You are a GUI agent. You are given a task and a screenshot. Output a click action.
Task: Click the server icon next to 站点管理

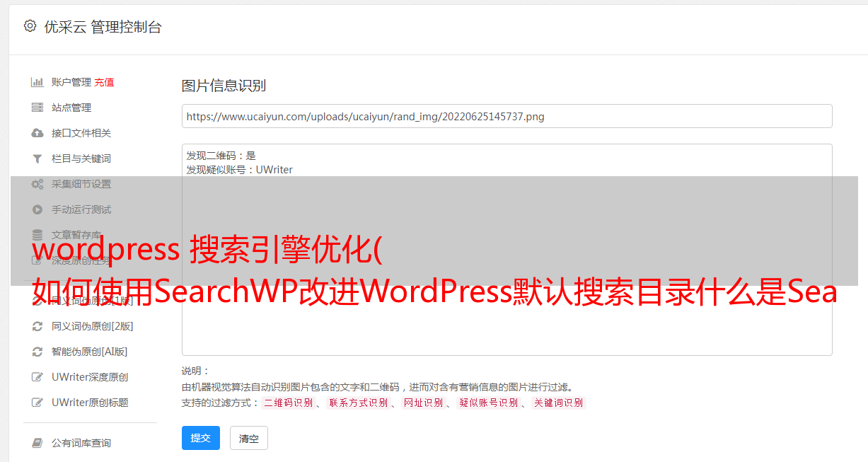click(37, 108)
